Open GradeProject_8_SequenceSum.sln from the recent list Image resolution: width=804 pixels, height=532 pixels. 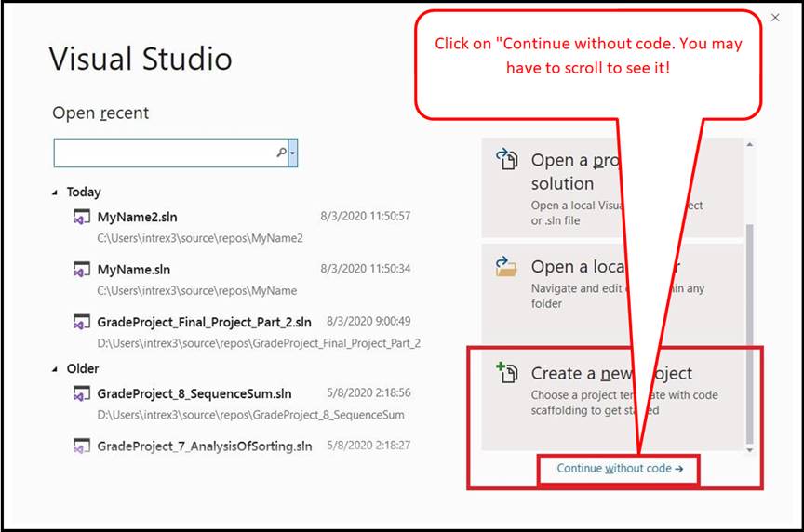point(194,393)
